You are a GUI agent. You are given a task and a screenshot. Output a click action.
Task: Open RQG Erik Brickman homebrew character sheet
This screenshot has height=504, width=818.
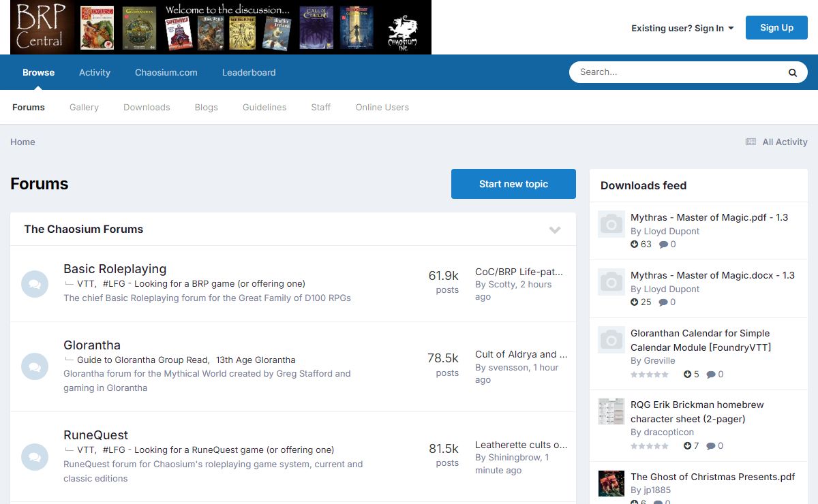coord(697,411)
